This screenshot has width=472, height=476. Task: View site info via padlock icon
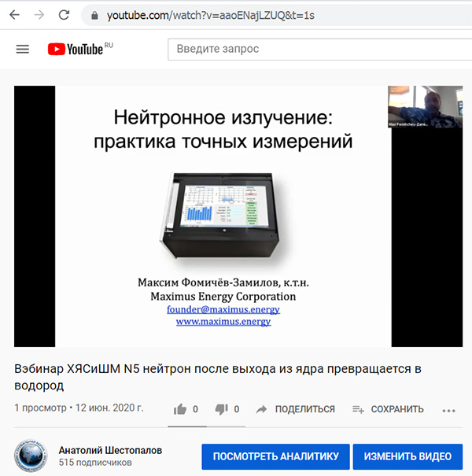click(94, 15)
